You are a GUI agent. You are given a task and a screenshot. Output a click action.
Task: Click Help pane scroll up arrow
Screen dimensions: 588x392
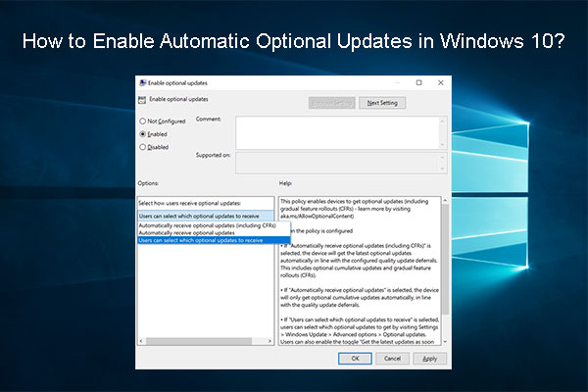click(445, 201)
